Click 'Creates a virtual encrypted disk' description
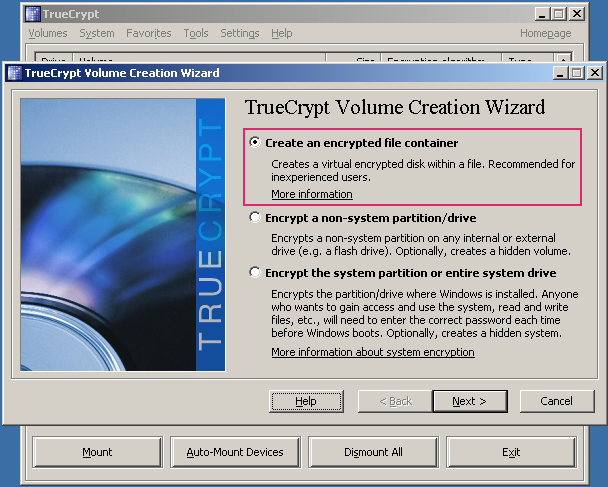 click(423, 170)
